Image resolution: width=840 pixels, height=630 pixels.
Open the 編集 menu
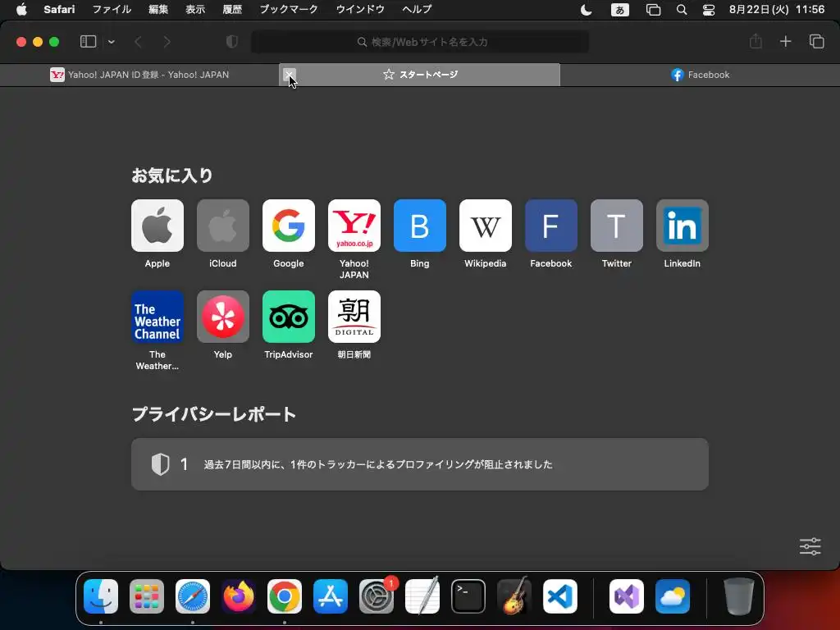click(x=158, y=9)
